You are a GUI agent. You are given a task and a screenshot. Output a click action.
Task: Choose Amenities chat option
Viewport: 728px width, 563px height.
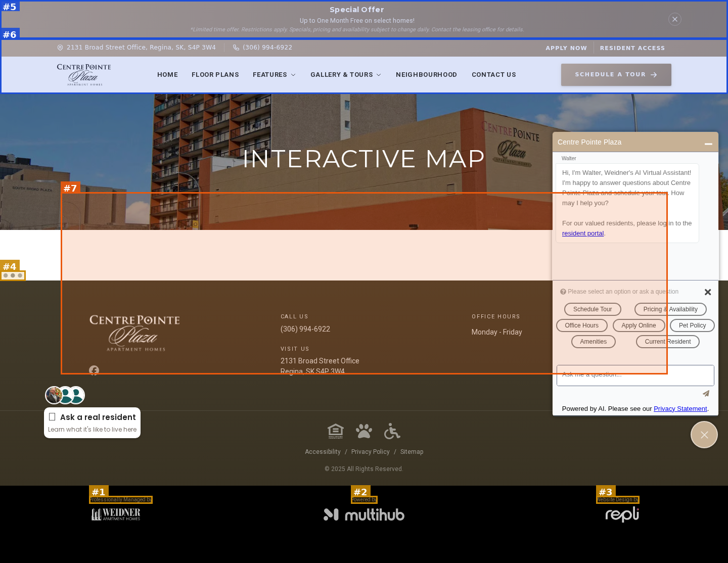click(x=594, y=342)
